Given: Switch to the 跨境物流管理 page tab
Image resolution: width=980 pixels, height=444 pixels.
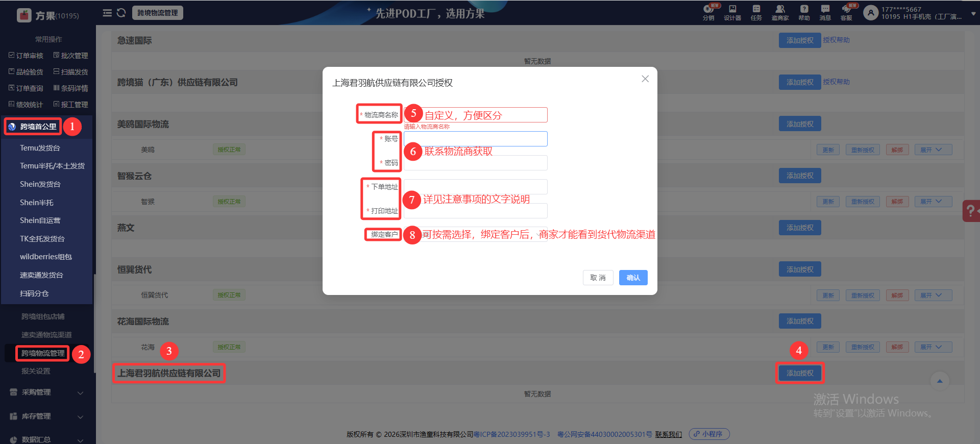Looking at the screenshot, I should click(x=158, y=13).
